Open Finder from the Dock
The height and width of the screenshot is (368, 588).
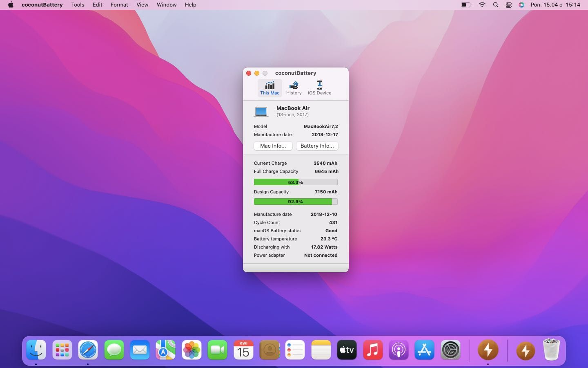click(36, 350)
